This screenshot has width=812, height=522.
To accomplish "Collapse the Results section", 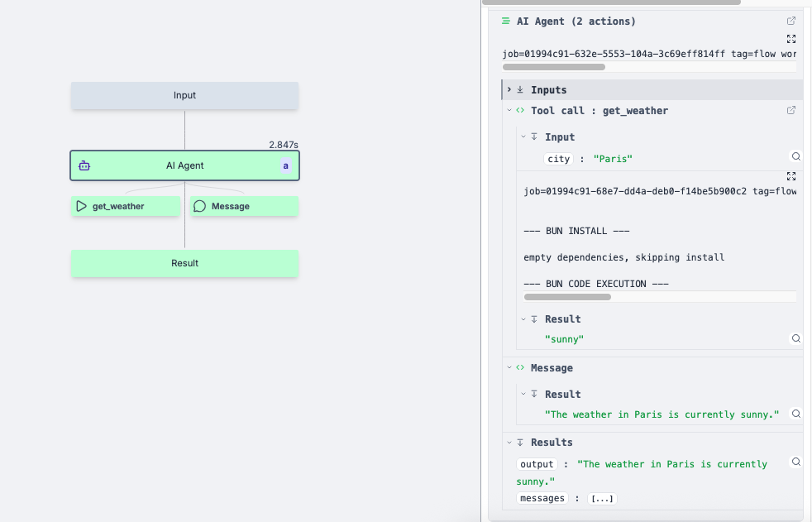I will tap(509, 442).
